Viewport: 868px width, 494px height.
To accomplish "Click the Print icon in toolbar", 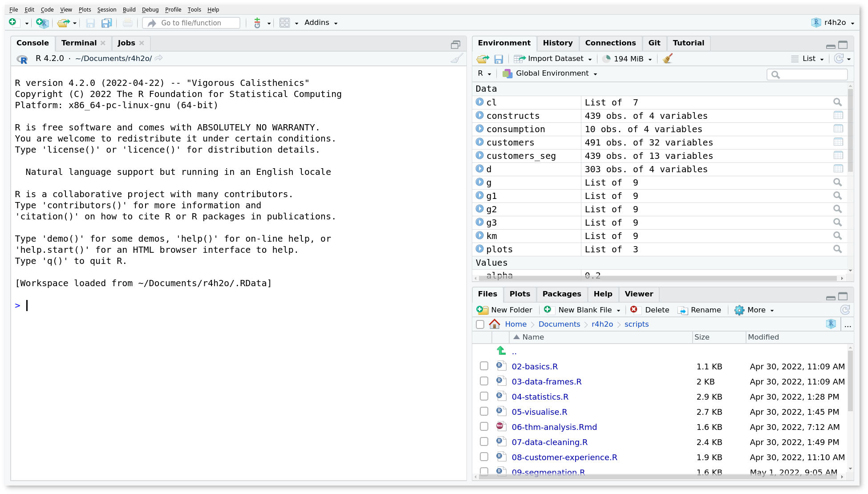I will tap(127, 23).
